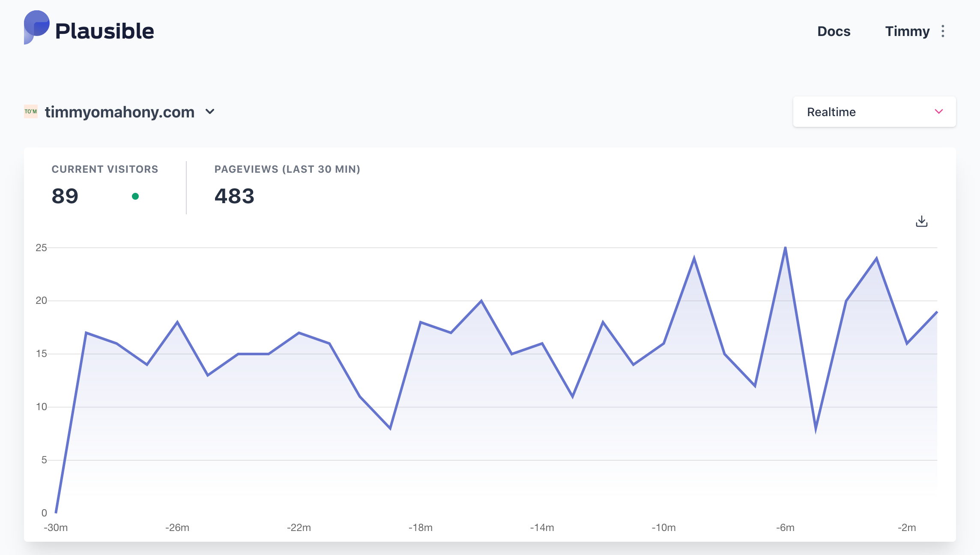
Task: Open the Realtime period dropdown
Action: (874, 112)
